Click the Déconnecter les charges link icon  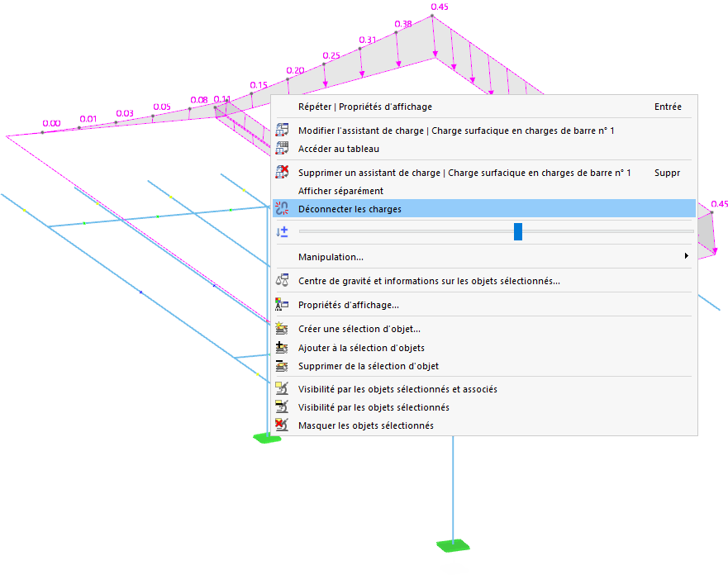pyautogui.click(x=282, y=209)
